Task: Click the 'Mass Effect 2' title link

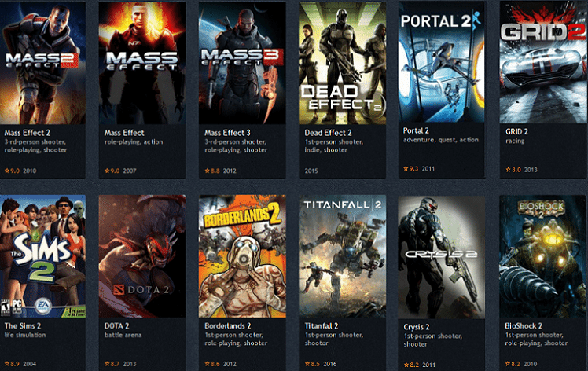Action: click(27, 133)
